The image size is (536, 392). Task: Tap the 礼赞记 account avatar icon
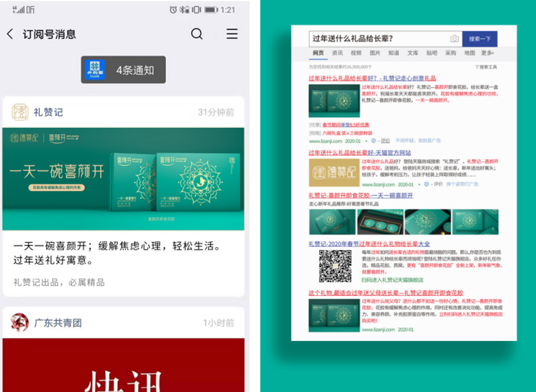20,112
